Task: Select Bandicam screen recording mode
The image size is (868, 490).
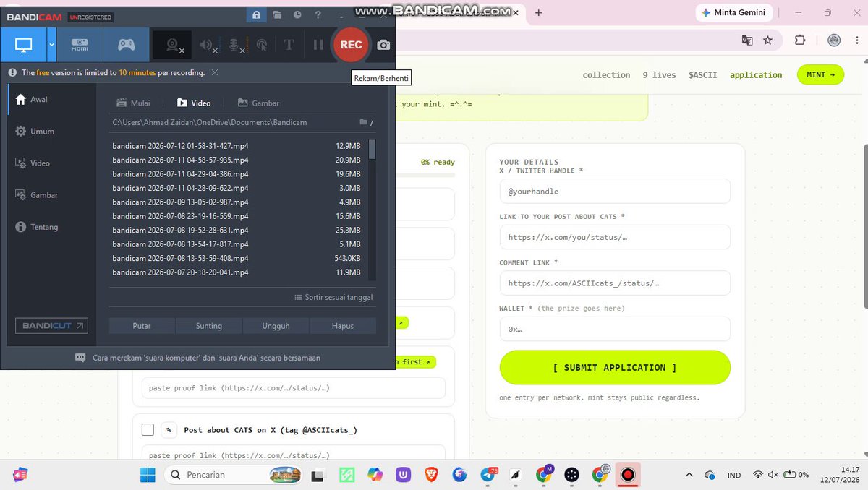Action: (24, 45)
